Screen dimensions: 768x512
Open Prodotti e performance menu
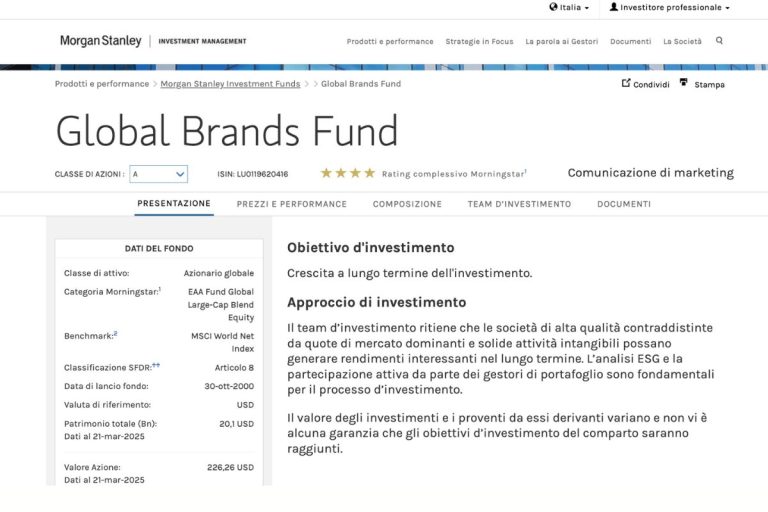point(390,42)
